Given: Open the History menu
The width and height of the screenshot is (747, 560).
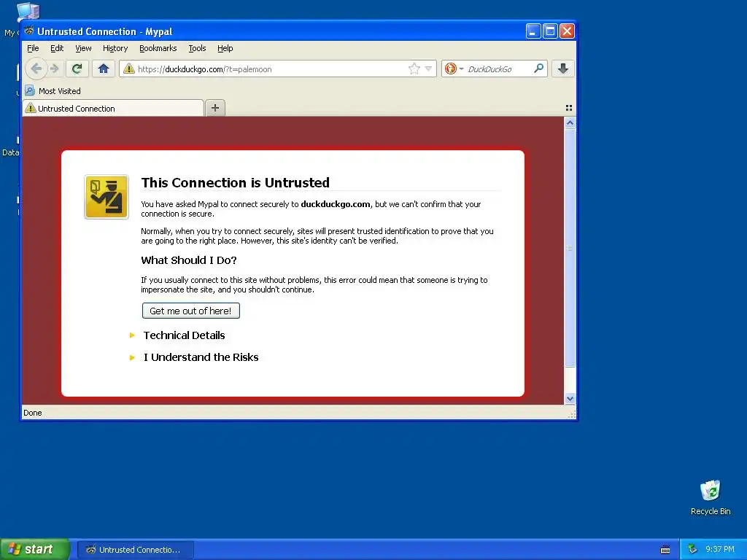Looking at the screenshot, I should pyautogui.click(x=115, y=48).
